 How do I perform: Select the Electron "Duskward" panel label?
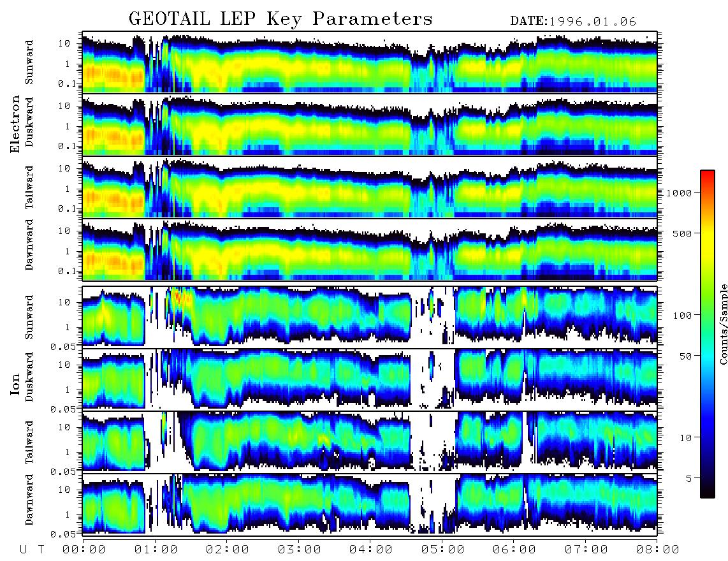point(29,122)
